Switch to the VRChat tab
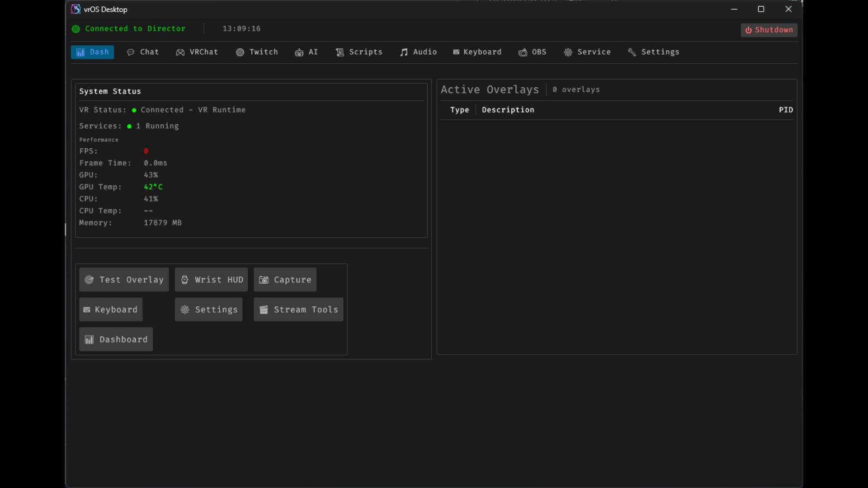 pos(197,52)
